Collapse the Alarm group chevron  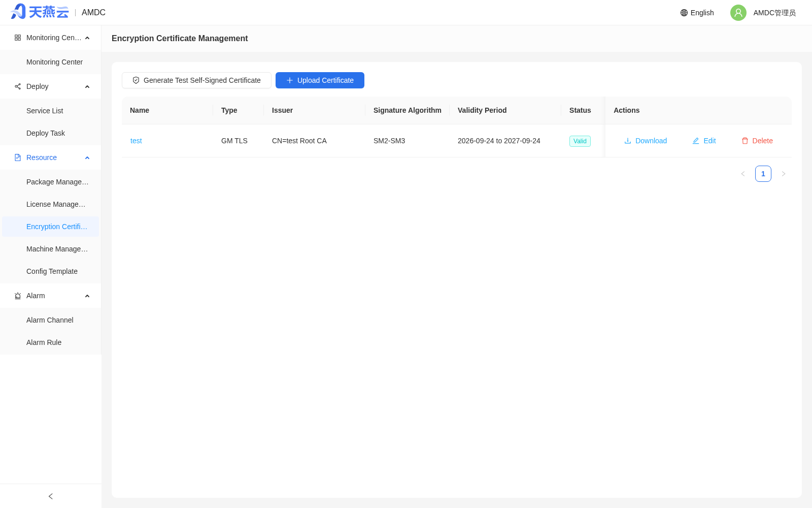click(x=87, y=296)
